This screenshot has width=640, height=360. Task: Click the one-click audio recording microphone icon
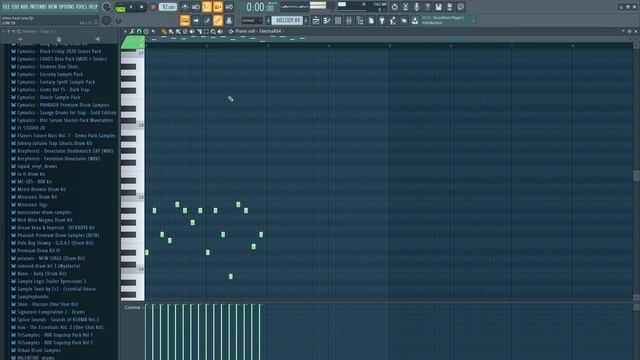(x=416, y=7)
